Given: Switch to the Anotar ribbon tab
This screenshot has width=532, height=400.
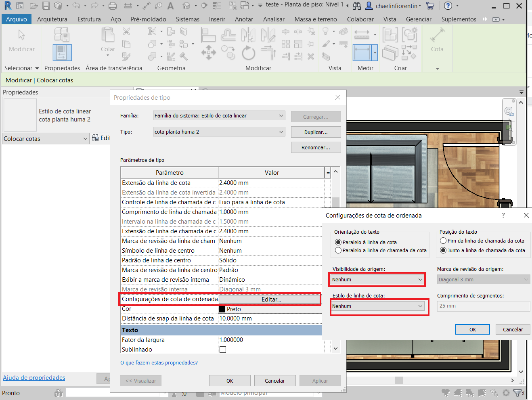Looking at the screenshot, I should pos(244,19).
